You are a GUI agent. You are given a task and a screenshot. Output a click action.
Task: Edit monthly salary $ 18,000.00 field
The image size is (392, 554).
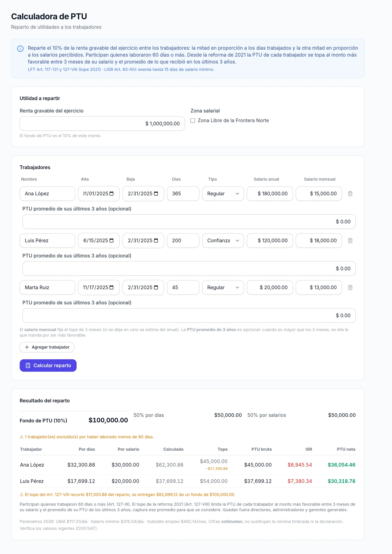pyautogui.click(x=319, y=240)
